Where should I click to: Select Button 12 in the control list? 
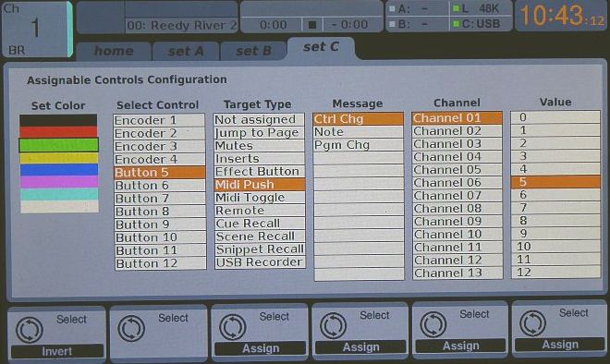tap(161, 263)
